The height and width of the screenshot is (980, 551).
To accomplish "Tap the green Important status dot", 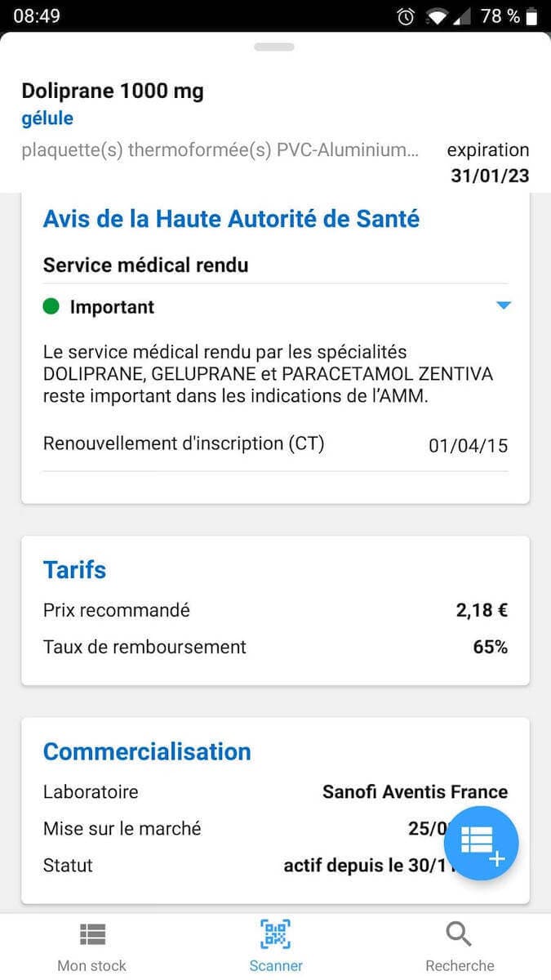I will pos(51,307).
